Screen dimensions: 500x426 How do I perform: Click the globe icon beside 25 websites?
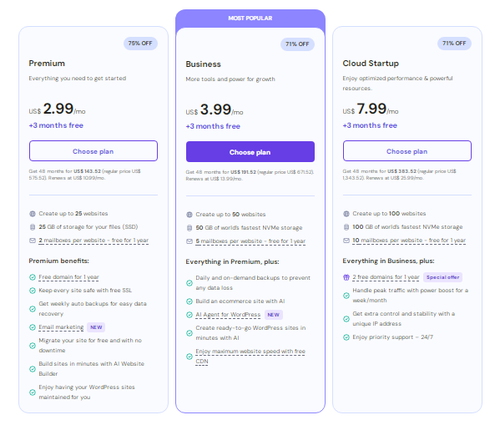[32, 214]
